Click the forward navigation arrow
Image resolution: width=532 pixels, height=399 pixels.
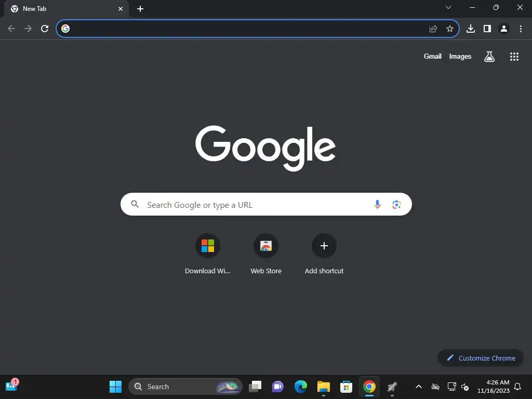click(28, 29)
